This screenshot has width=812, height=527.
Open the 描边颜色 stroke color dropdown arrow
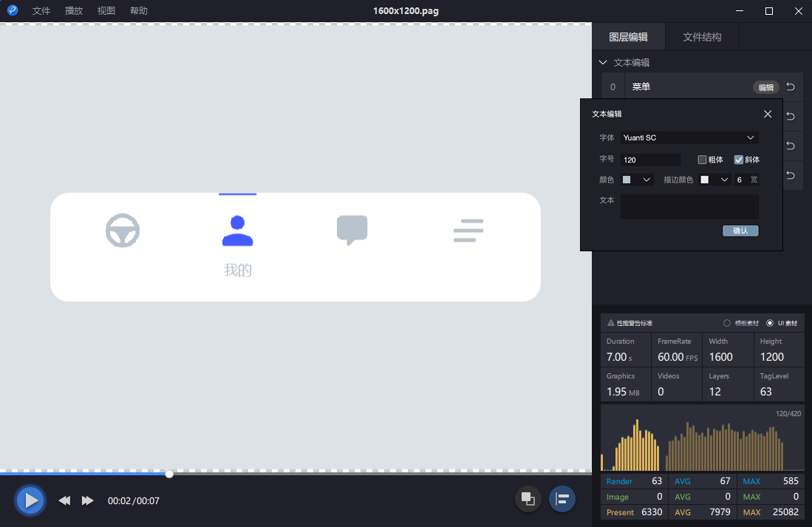pyautogui.click(x=724, y=180)
